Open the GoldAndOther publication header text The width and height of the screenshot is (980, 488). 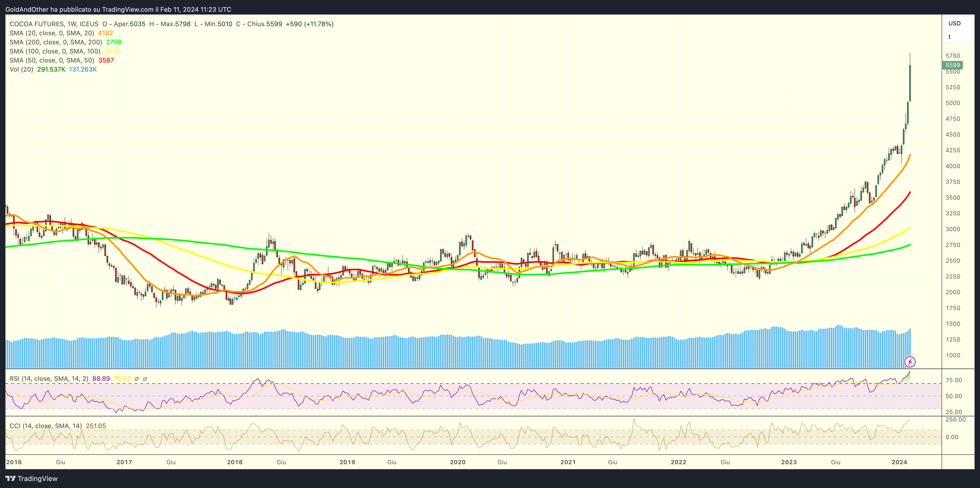(118, 10)
